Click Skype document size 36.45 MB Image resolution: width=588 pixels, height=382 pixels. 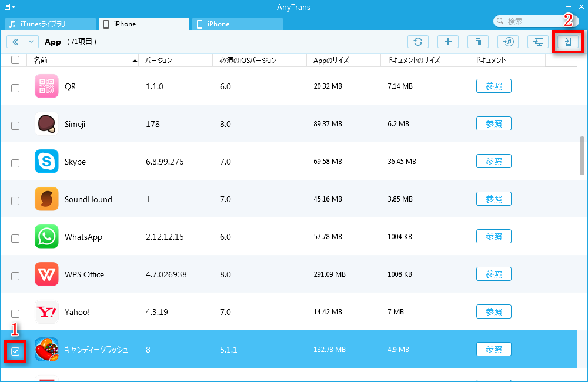click(x=402, y=162)
